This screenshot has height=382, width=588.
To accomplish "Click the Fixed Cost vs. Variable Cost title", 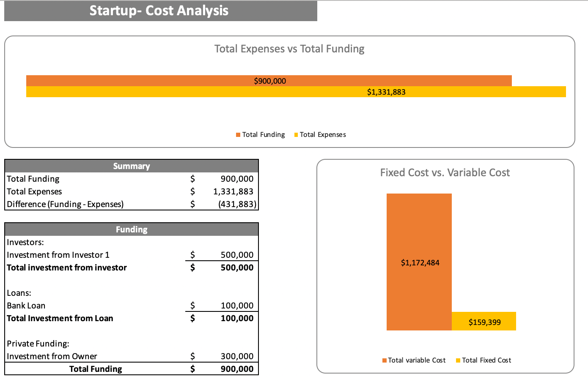I will point(445,172).
